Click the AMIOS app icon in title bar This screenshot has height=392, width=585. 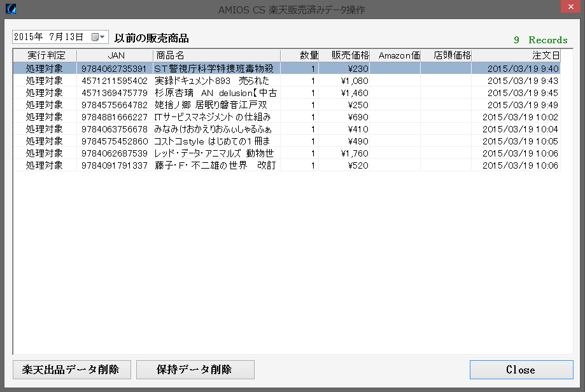tap(11, 8)
